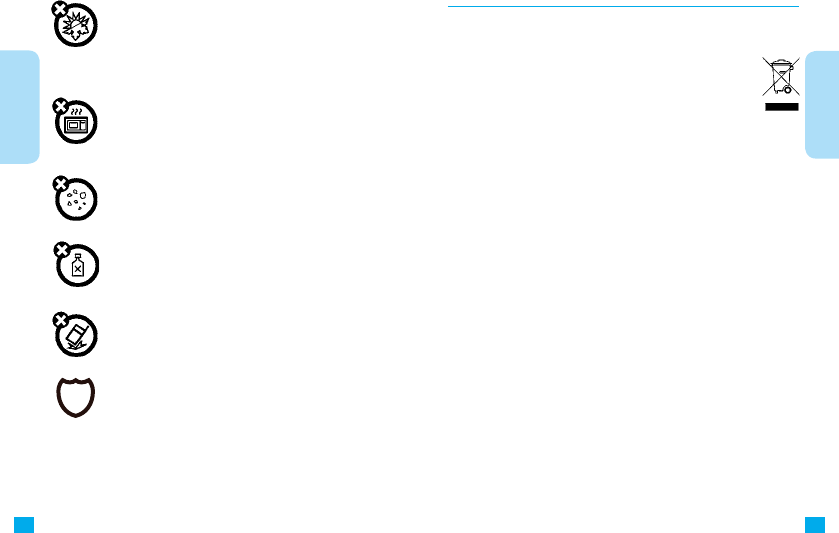Viewport: 839px width, 533px height.
Task: Click the steam lines above the microwave
Action: (x=77, y=112)
